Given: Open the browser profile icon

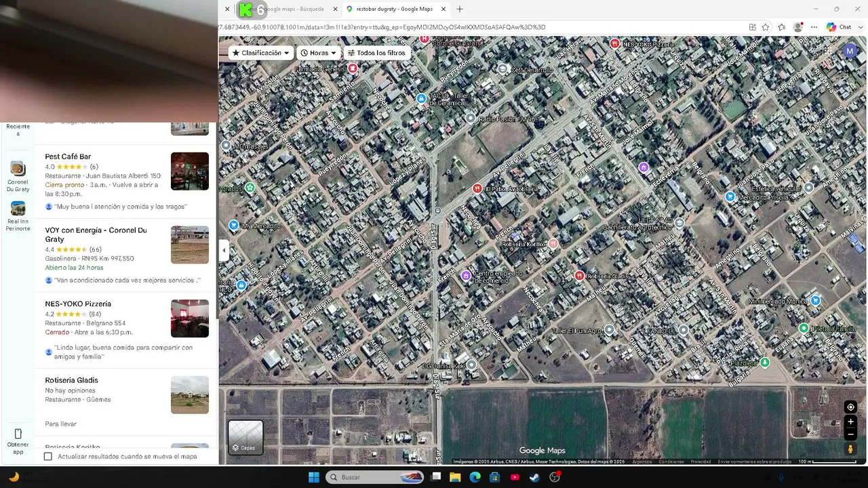Looking at the screenshot, I should pos(798,27).
